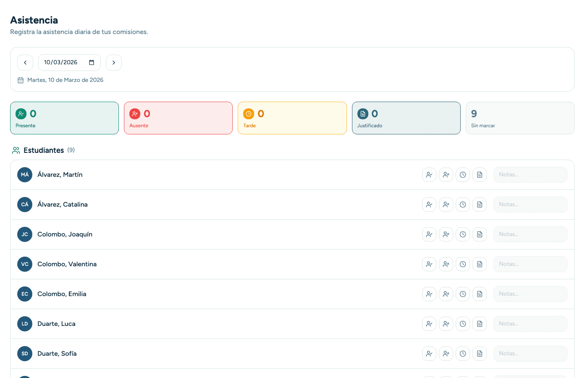Mark Duarte, Luca as absent
Image resolution: width=588 pixels, height=378 pixels.
pos(446,324)
